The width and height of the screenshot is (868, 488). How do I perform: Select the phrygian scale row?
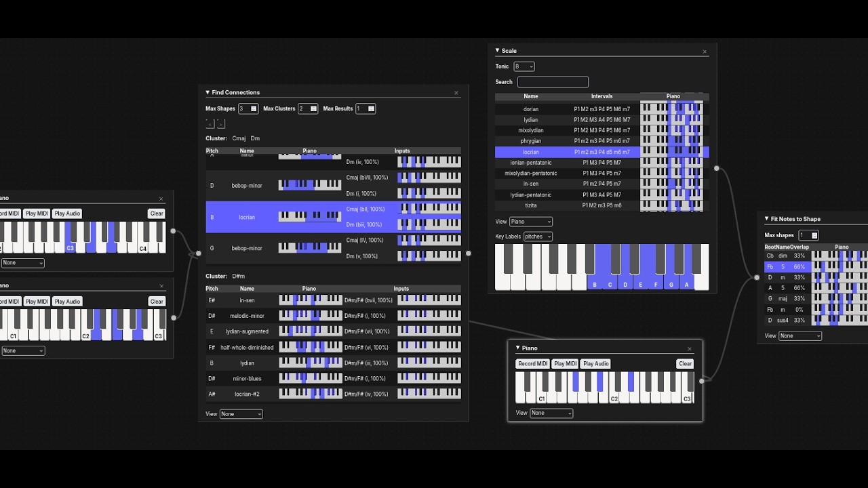[x=602, y=141]
